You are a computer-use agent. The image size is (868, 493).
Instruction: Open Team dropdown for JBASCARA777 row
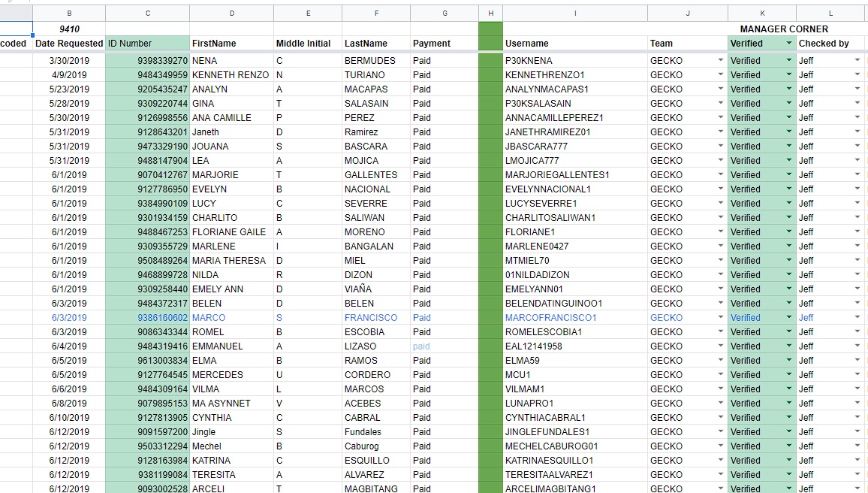[720, 146]
